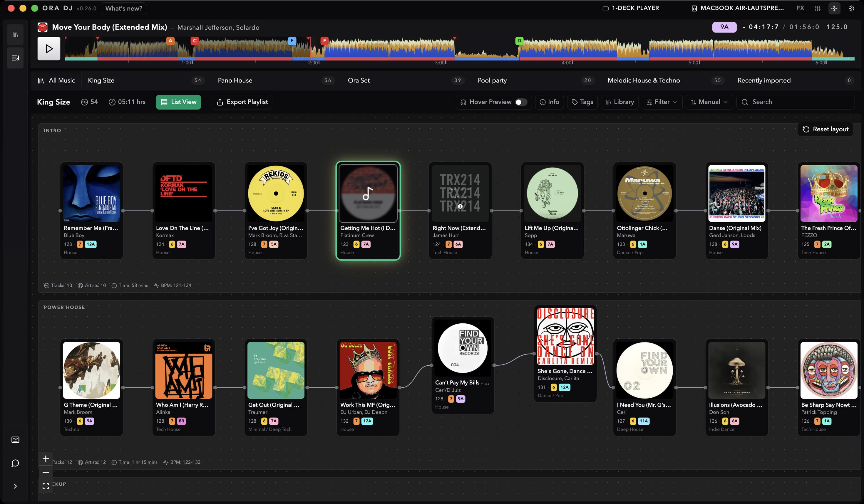Viewport: 864px width, 504px height.
Task: Select the Lift Me Up artwork
Action: 552,193
